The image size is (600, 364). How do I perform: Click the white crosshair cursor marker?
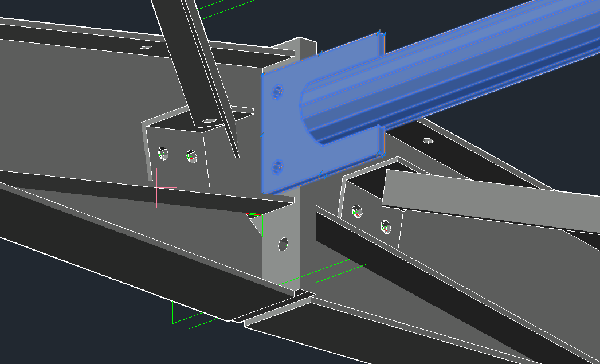(448, 284)
